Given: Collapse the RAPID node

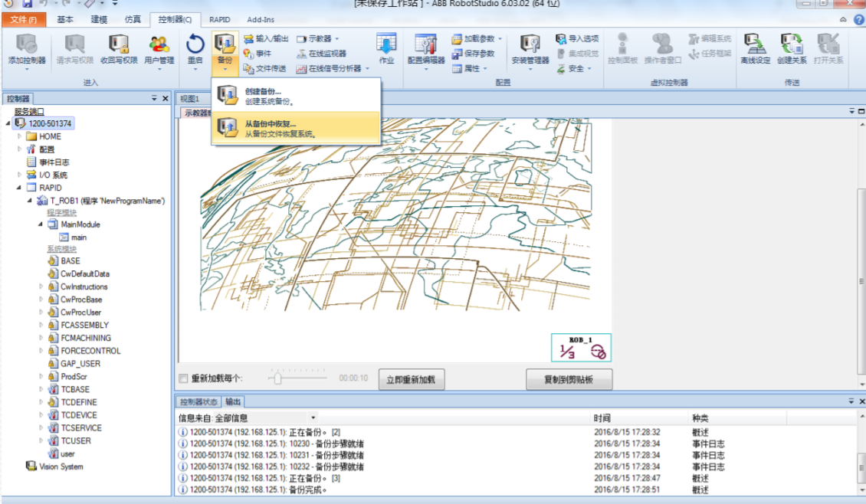Looking at the screenshot, I should point(19,188).
